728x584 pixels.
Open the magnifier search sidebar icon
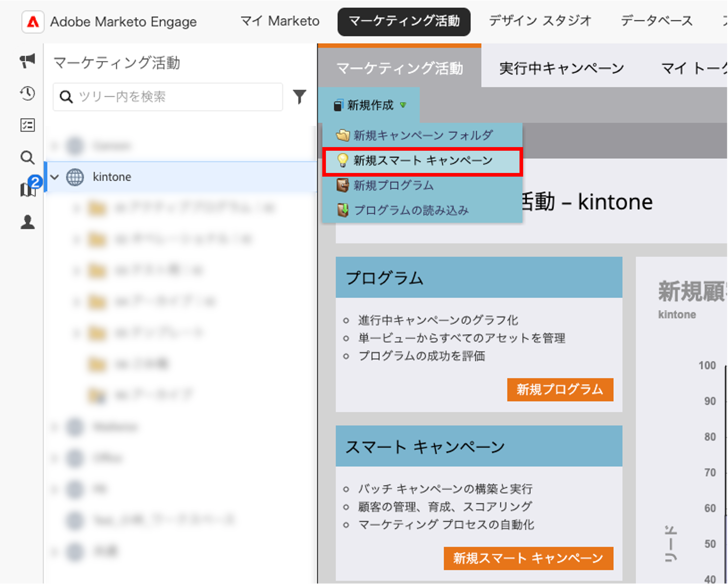(27, 157)
